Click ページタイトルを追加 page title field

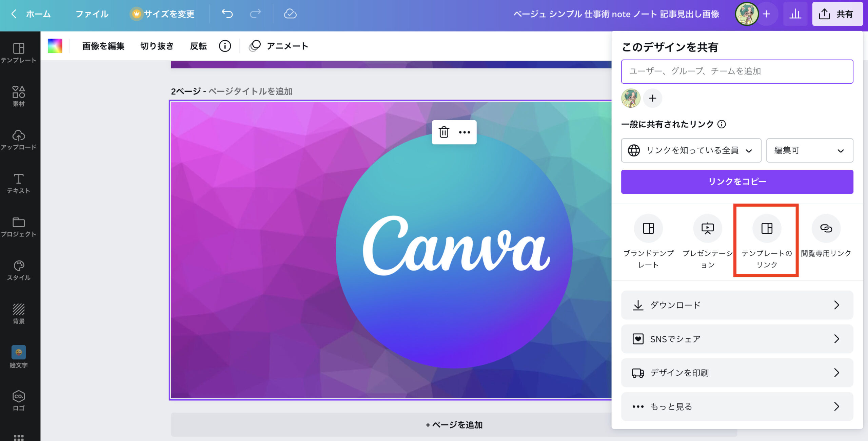click(x=250, y=91)
